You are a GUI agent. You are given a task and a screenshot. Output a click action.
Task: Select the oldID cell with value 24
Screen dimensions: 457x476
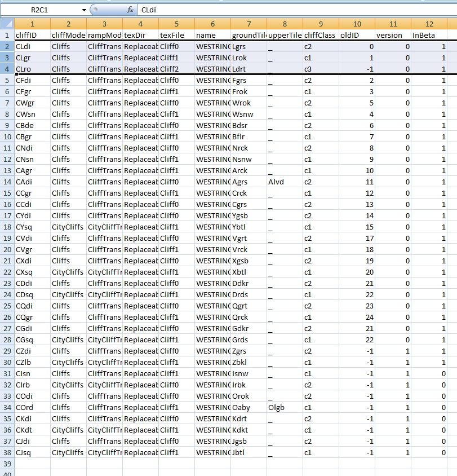coord(357,317)
